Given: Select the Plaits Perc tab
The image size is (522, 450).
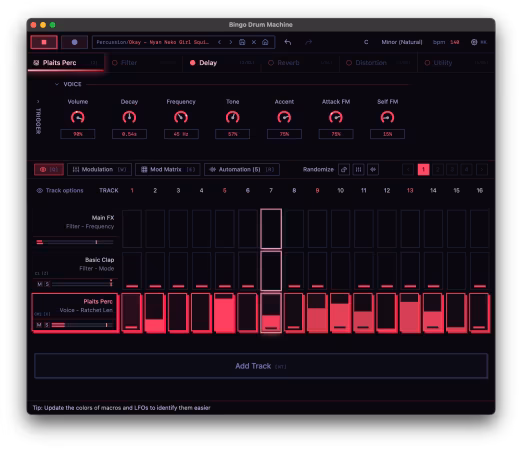Looking at the screenshot, I should (x=66, y=63).
